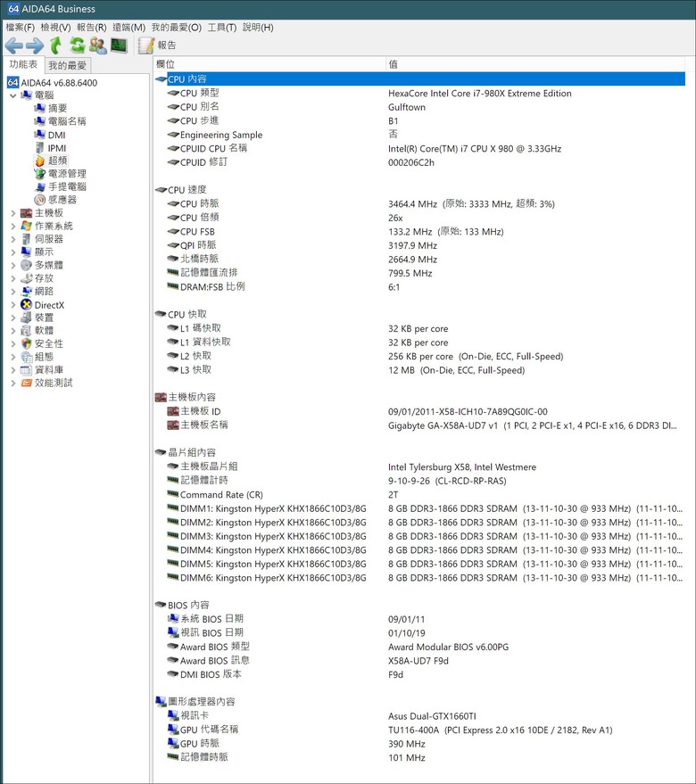Collapse the 電腦 tree node
Image resolution: width=696 pixels, height=784 pixels.
click(13, 95)
